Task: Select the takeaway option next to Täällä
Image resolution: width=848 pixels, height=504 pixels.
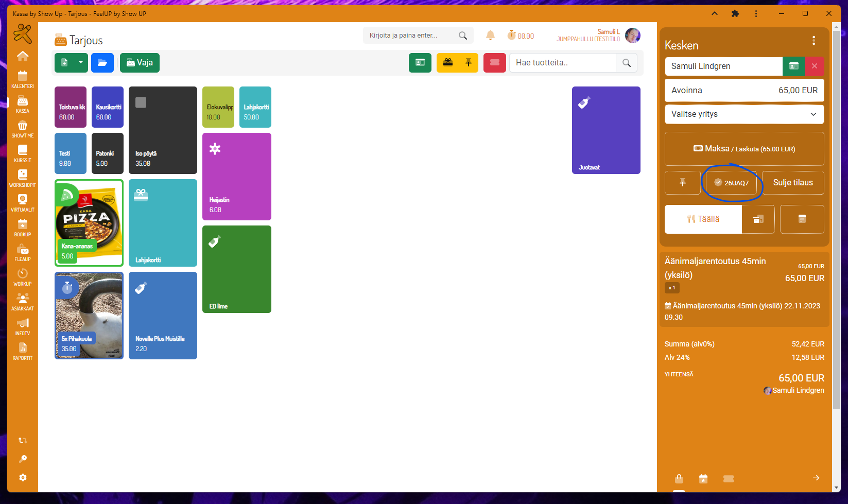Action: (758, 219)
